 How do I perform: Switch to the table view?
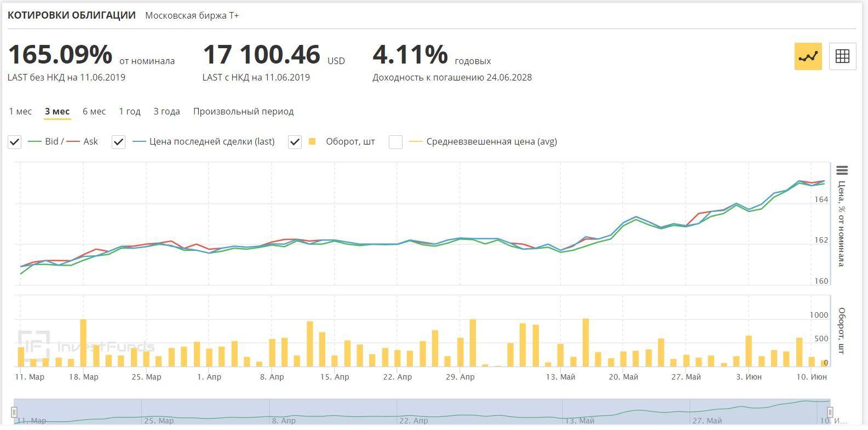pos(842,56)
